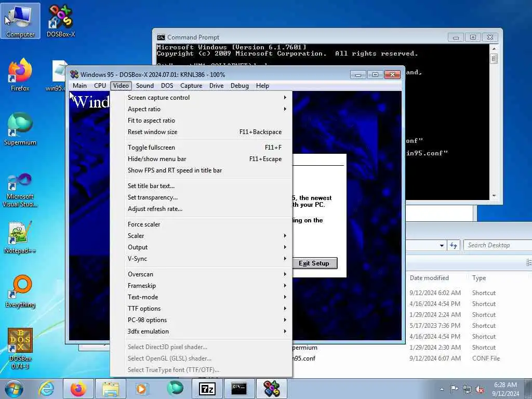Toggle the Force scaler option
Image resolution: width=532 pixels, height=399 pixels.
click(x=201, y=224)
